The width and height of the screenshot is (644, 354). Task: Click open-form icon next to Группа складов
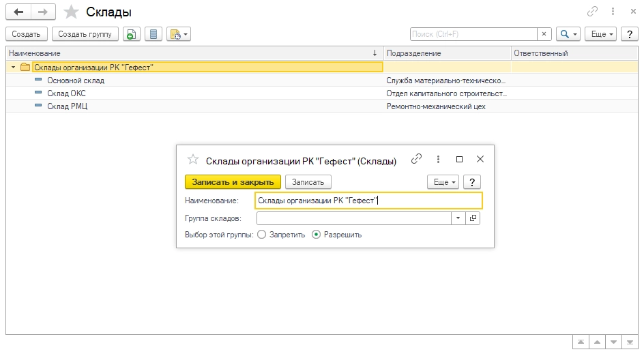(x=473, y=218)
